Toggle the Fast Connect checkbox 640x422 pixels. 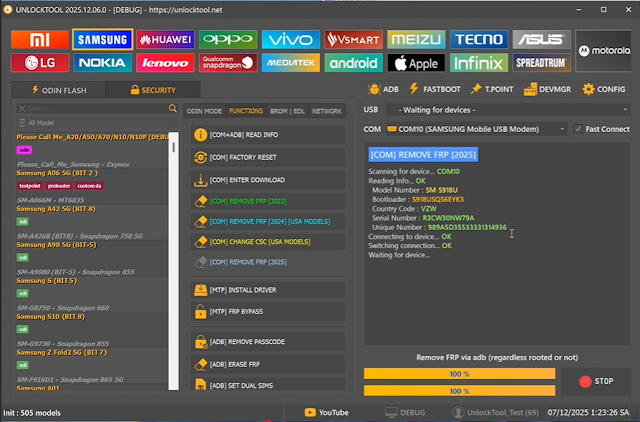pos(578,129)
